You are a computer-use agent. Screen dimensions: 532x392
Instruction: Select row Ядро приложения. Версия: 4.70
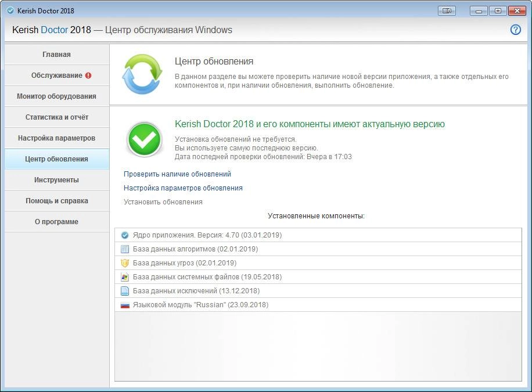point(318,235)
